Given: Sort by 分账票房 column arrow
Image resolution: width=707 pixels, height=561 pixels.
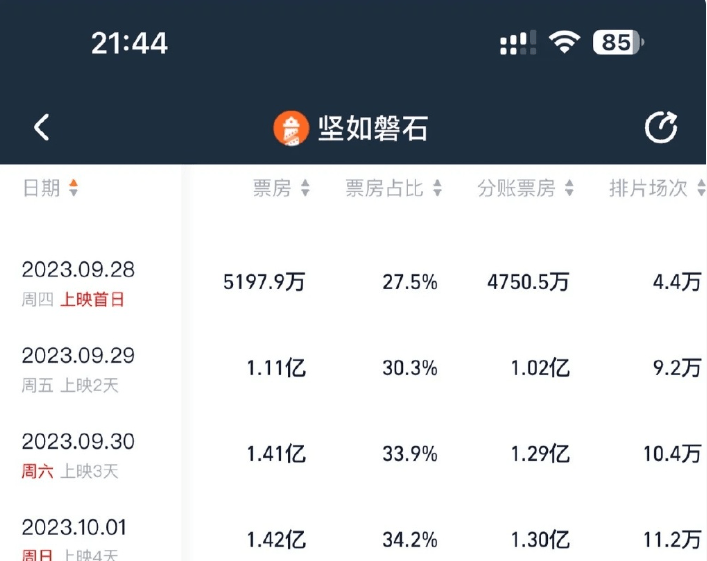Looking at the screenshot, I should pyautogui.click(x=569, y=189).
